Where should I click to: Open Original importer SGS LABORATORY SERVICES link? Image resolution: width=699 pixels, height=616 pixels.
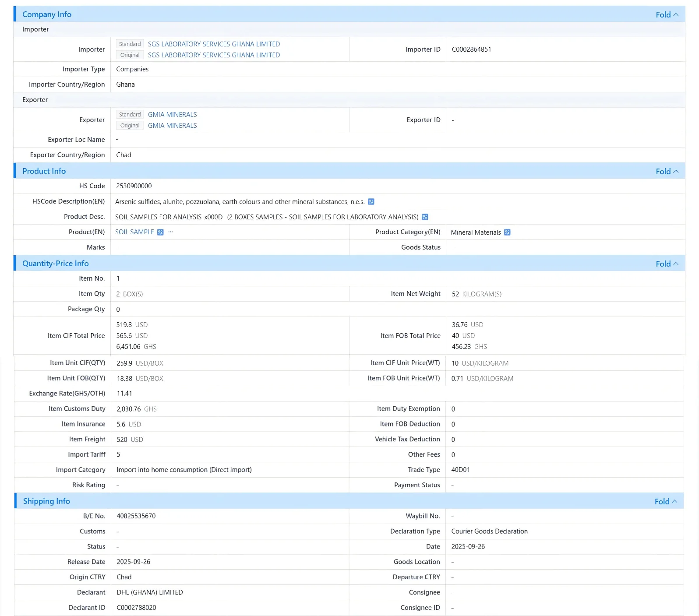[x=214, y=55]
